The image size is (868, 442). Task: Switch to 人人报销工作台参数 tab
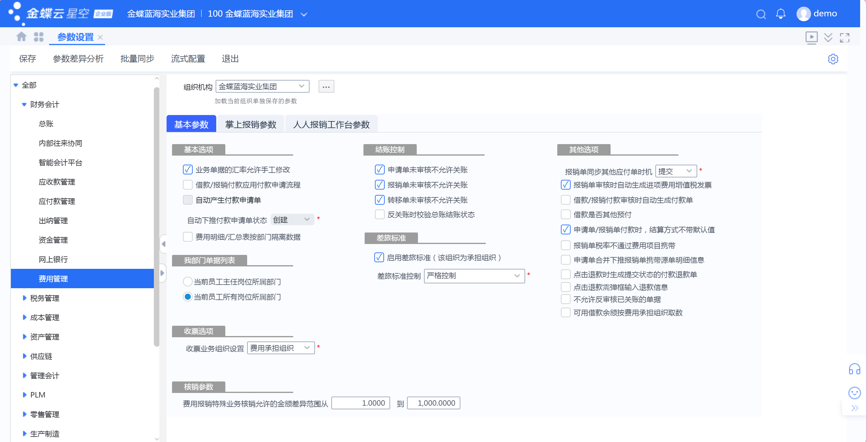pyautogui.click(x=331, y=124)
